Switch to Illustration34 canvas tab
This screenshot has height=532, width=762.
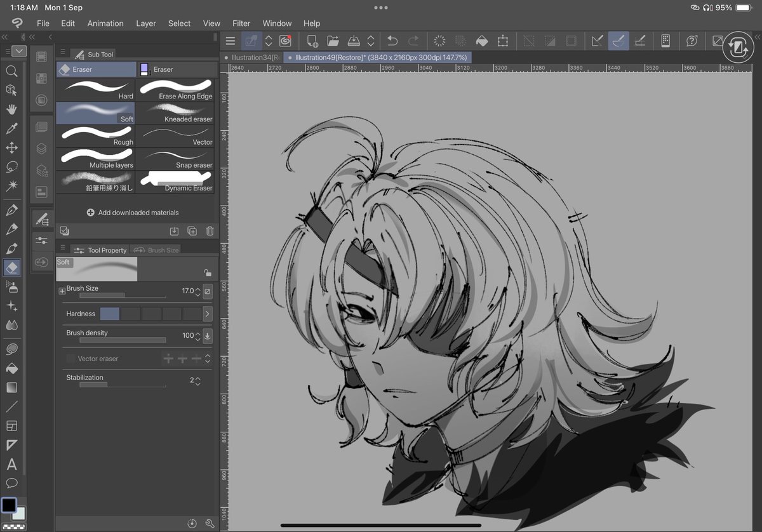click(251, 58)
